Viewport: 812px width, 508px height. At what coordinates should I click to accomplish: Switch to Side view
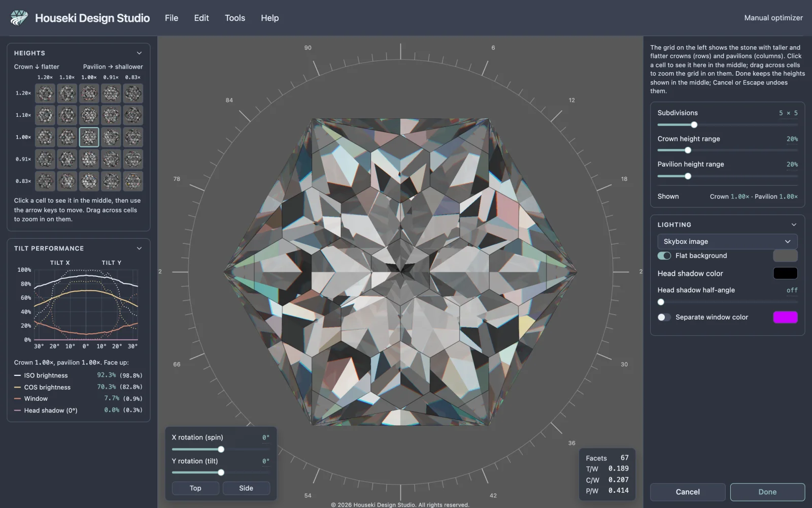[246, 488]
